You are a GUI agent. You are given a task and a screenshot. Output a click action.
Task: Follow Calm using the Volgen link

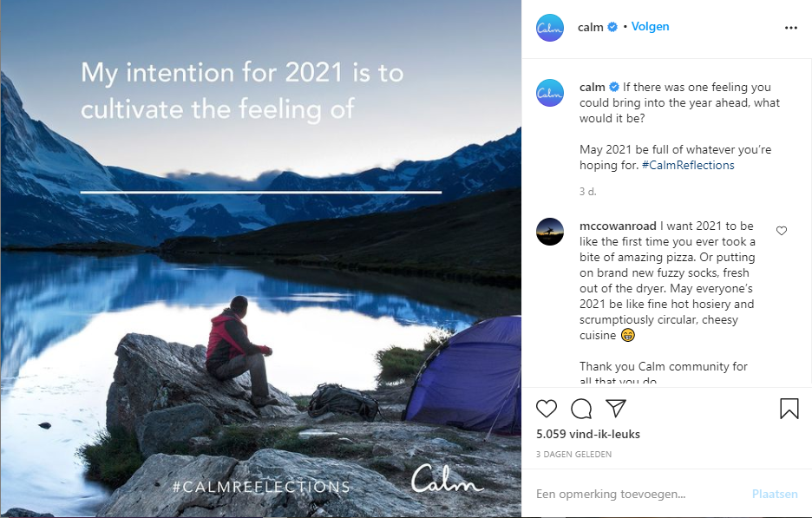point(650,27)
